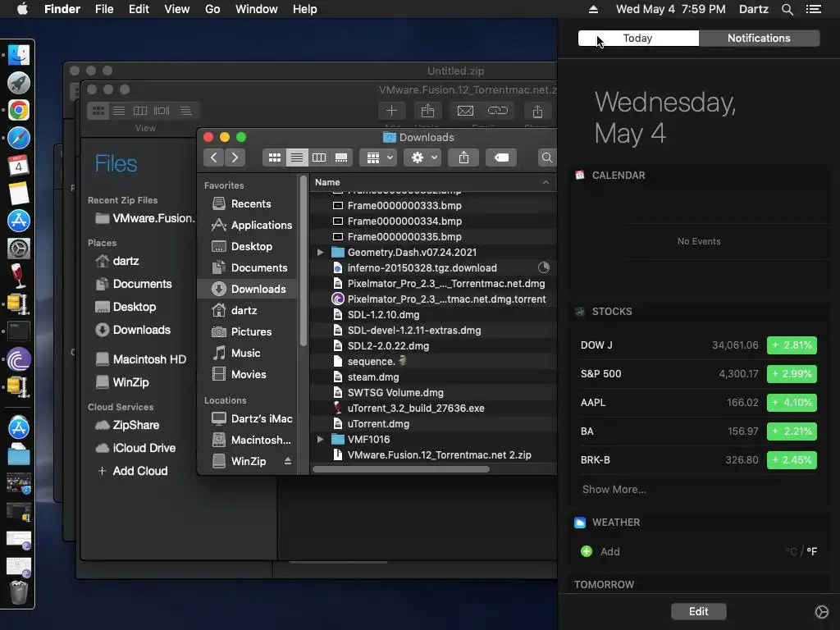
Task: Toggle the S&P 500 percent change badge
Action: point(792,374)
